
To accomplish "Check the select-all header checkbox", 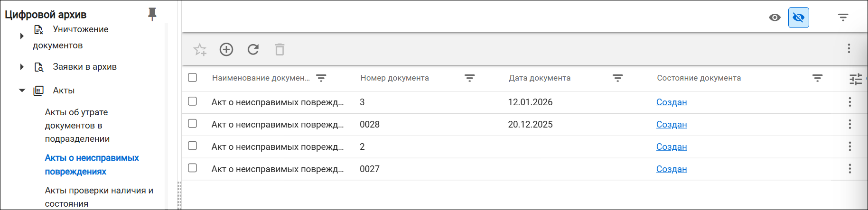I will [x=192, y=77].
